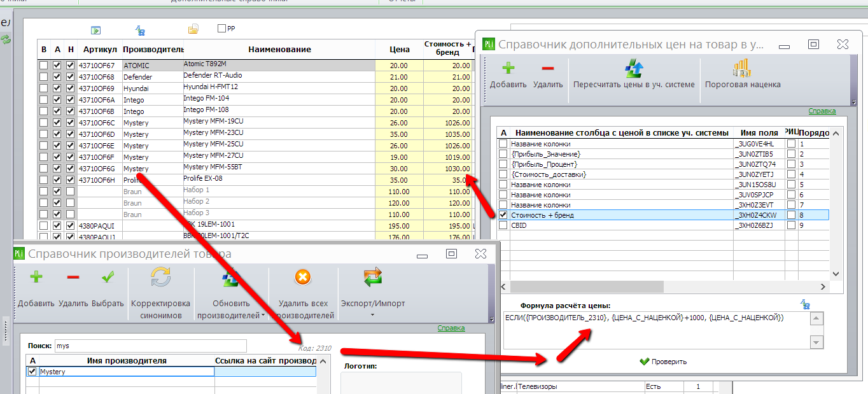Click Артикул column header in main grid
Image resolution: width=868 pixels, height=394 pixels.
(100, 49)
